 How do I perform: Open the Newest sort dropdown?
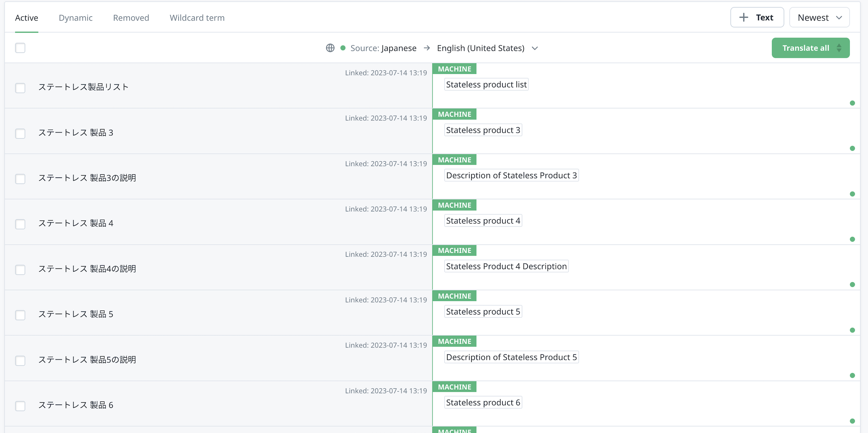pos(819,17)
